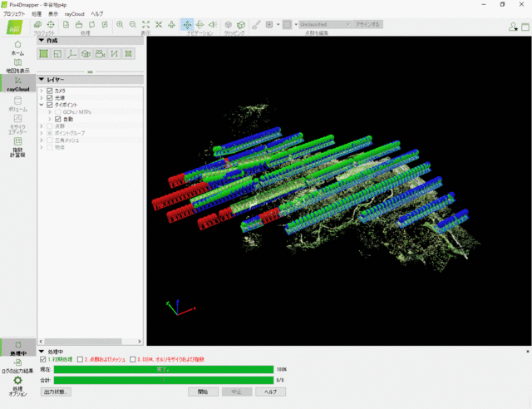Switch to rayCloud view in sidebar

18,84
